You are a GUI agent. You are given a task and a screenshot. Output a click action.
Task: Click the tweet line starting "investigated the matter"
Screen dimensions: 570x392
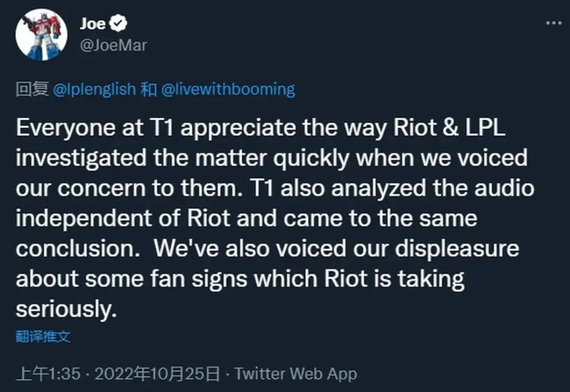(x=271, y=158)
